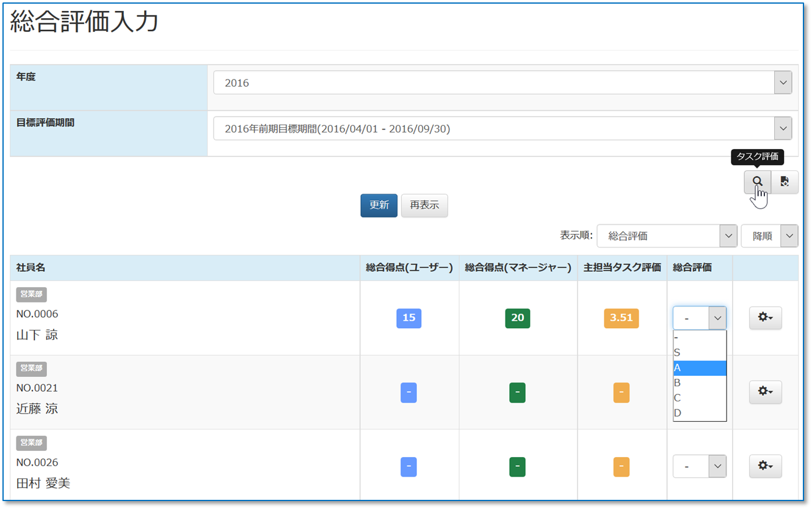
Task: Click orange task score dash for 近藤 涼
Action: point(622,392)
